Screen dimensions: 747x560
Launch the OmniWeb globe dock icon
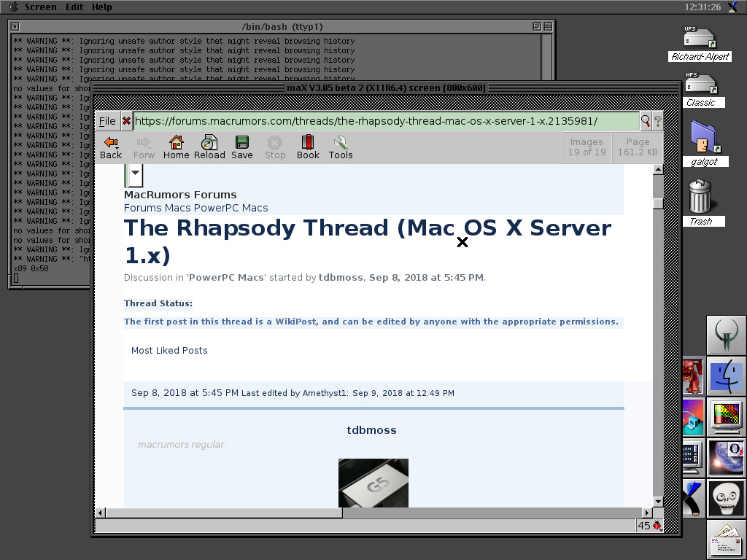pyautogui.click(x=726, y=458)
